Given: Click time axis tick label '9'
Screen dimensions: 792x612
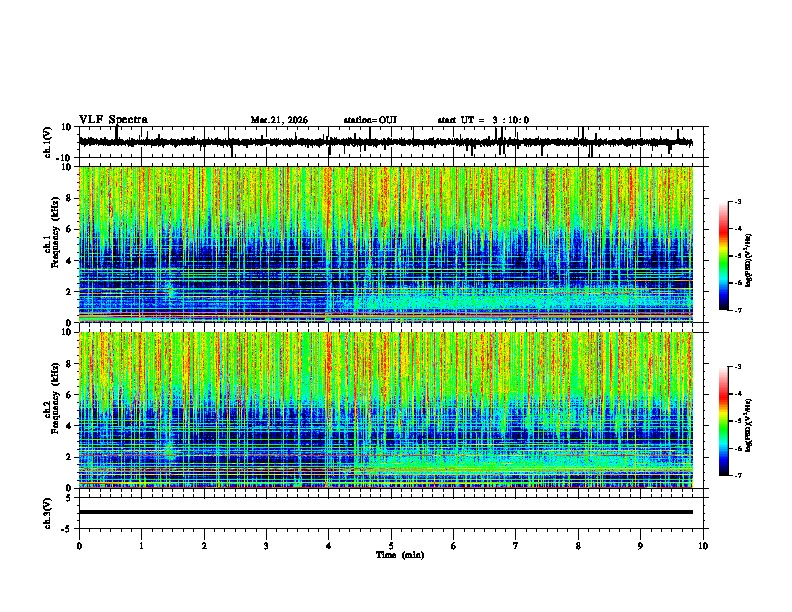Looking at the screenshot, I should pyautogui.click(x=640, y=546).
